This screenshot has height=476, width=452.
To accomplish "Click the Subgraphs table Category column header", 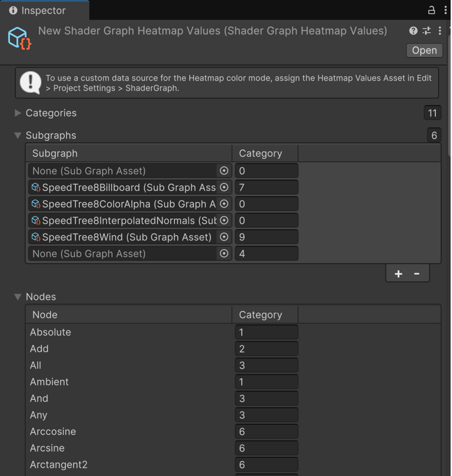I will 265,153.
